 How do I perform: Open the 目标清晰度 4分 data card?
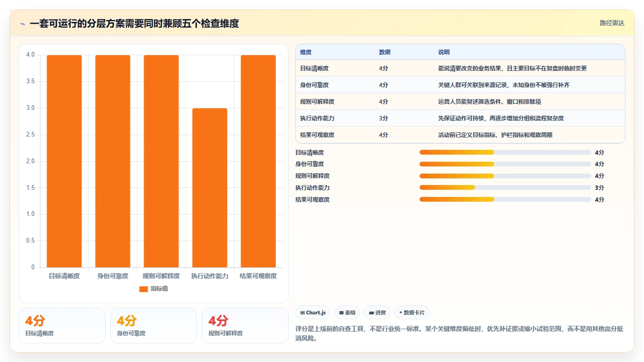coord(62,325)
